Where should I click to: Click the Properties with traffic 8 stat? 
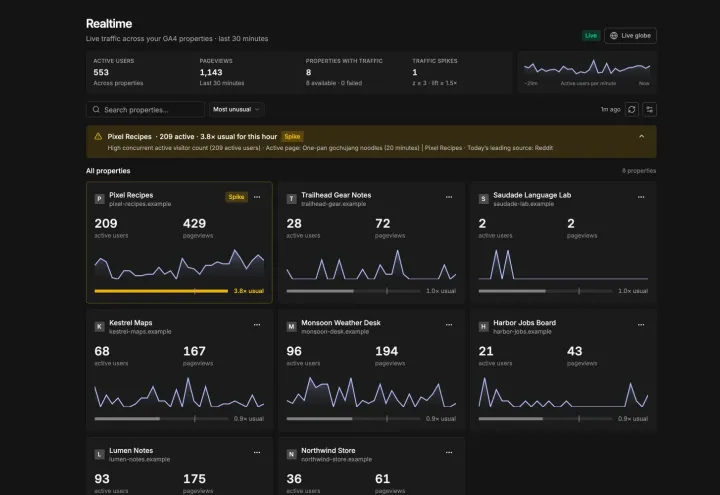click(344, 72)
